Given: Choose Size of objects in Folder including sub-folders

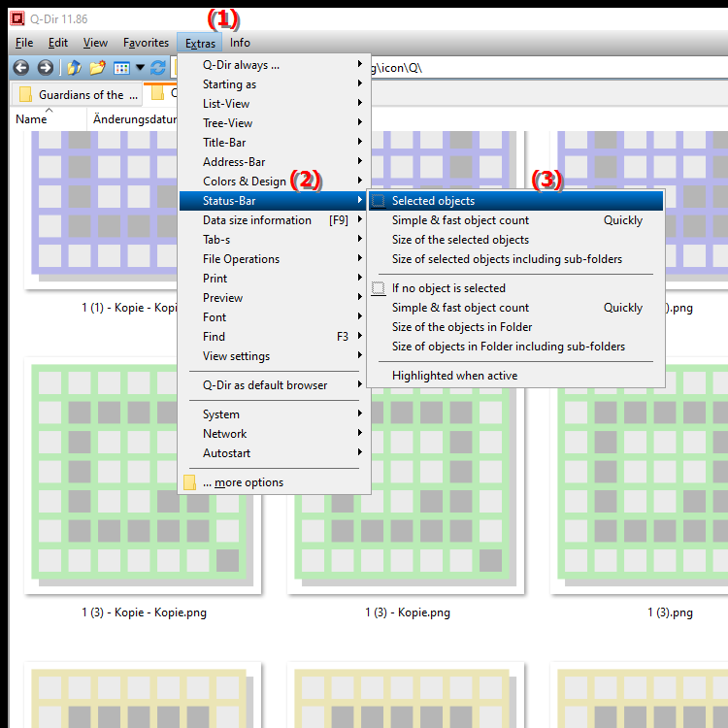Looking at the screenshot, I should pos(515,347).
